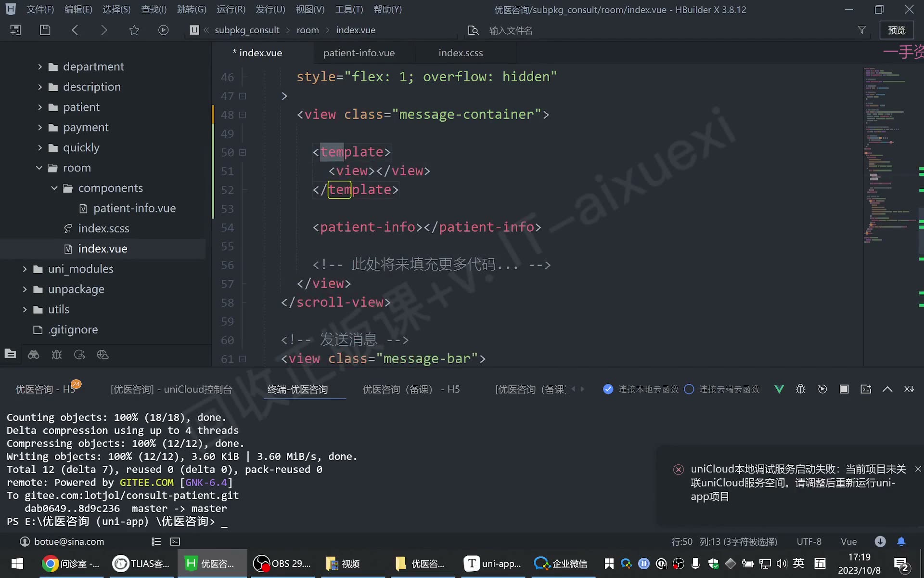Collapse the components folder
This screenshot has height=578, width=924.
[x=54, y=188]
